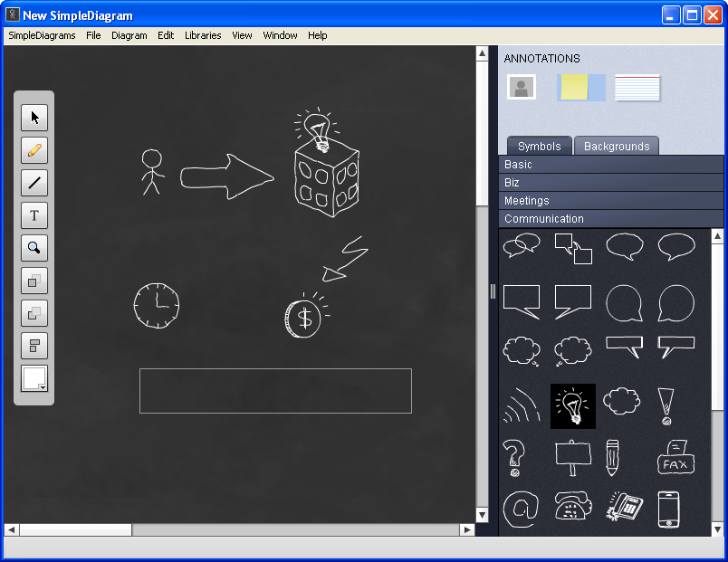The width and height of the screenshot is (728, 562).
Task: Choose the question mark symbol
Action: point(514,459)
